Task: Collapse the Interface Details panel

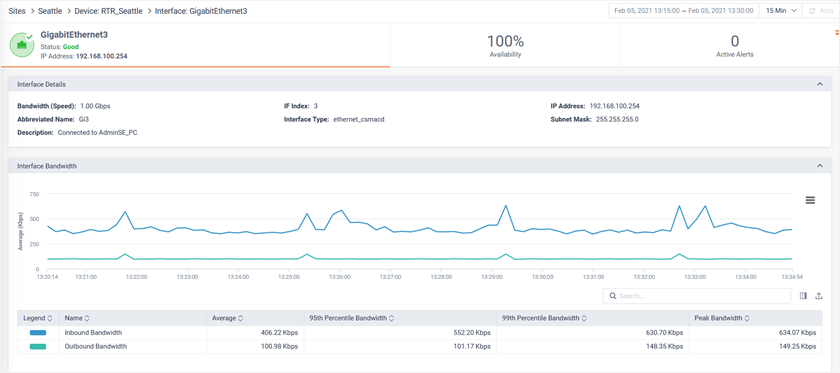Action: tap(820, 84)
